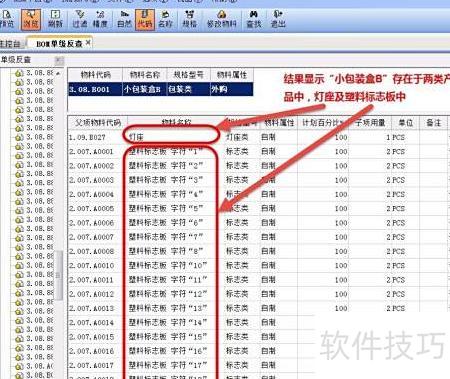Toggle the 浏览 browse toolbar button
This screenshot has height=379, width=450.
[x=31, y=19]
